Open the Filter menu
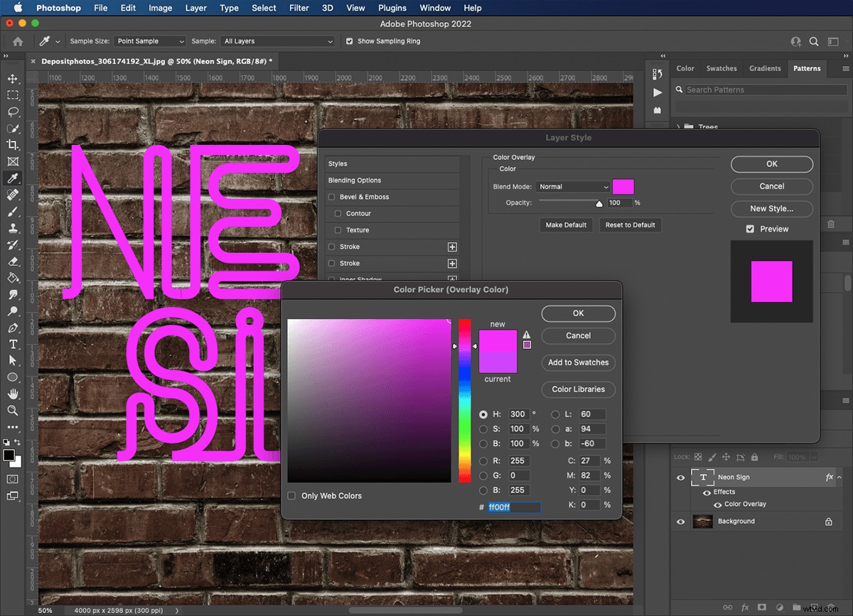The height and width of the screenshot is (616, 853). (299, 8)
